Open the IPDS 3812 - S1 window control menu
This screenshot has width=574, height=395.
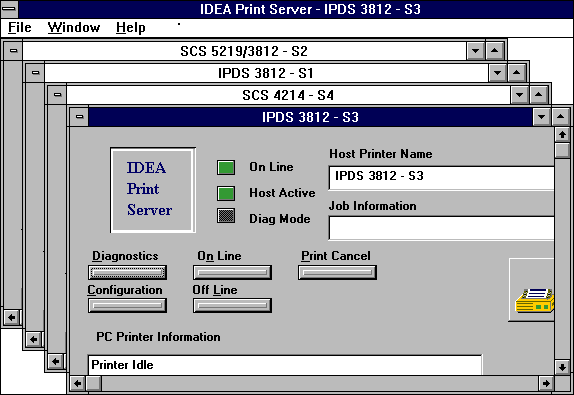[36, 73]
